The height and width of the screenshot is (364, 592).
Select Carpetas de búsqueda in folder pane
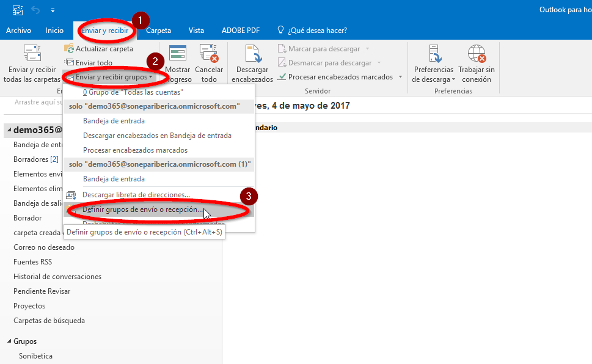point(49,321)
